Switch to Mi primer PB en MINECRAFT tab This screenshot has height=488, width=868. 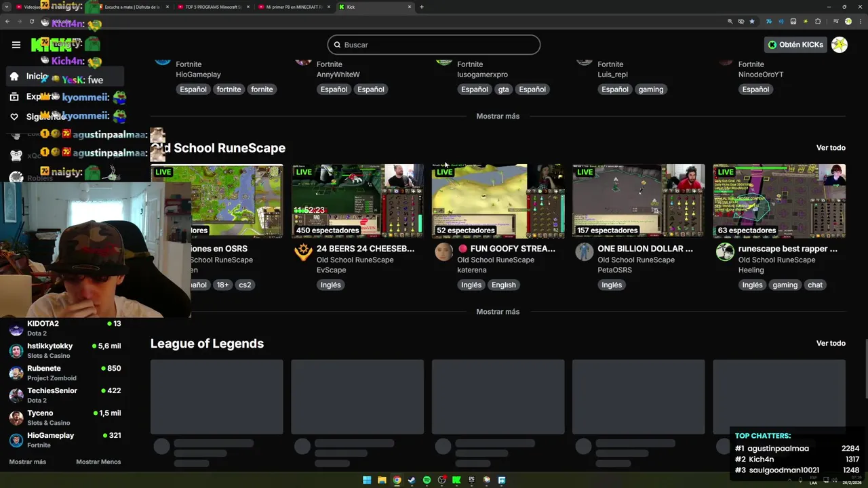(x=293, y=7)
